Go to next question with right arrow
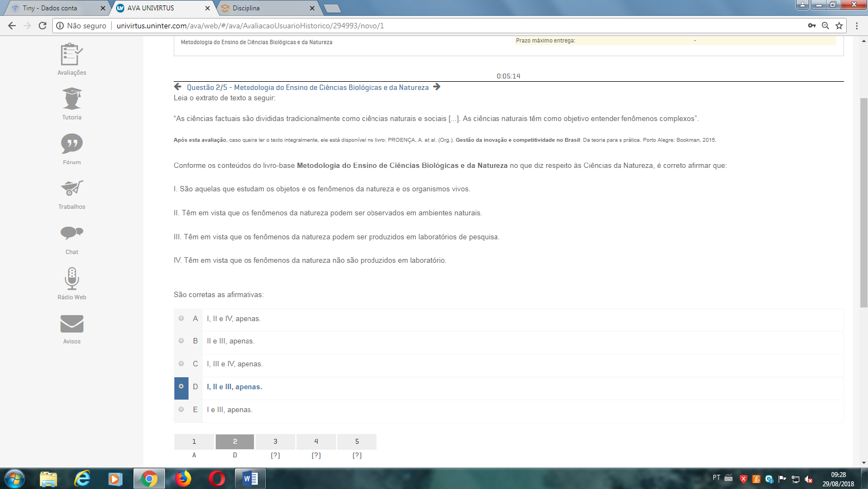Screen dimensions: 868x489 (x=437, y=87)
